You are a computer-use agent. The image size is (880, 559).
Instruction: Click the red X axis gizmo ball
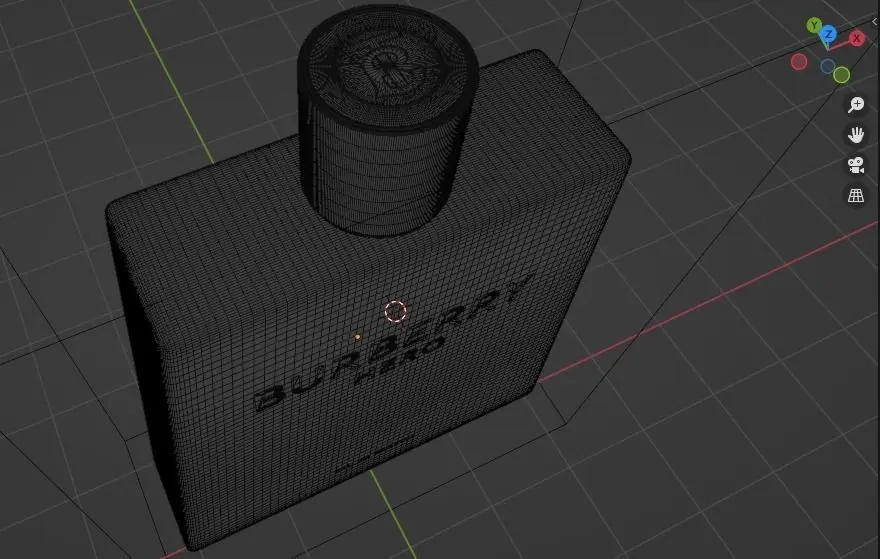856,38
